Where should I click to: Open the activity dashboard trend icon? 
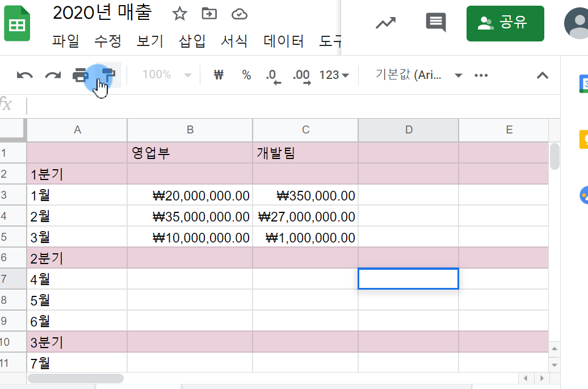[386, 23]
